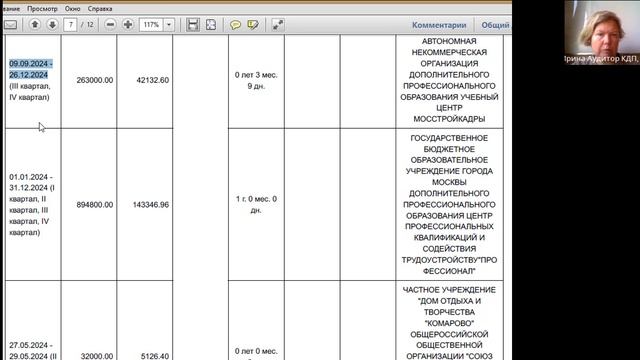640x360 pixels.
Task: Click the highlighted date 09.09.2024 - 26.12.2024
Action: tap(31, 69)
